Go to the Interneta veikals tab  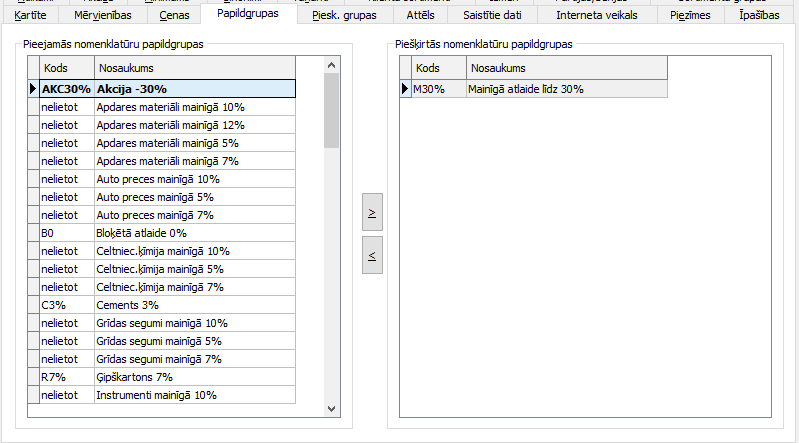coord(596,15)
